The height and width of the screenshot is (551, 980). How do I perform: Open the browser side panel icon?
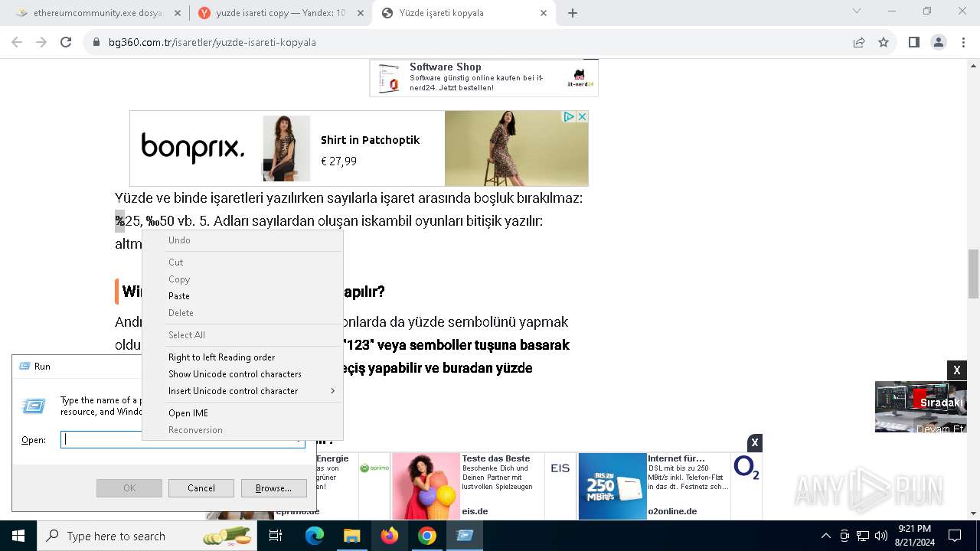pyautogui.click(x=913, y=42)
